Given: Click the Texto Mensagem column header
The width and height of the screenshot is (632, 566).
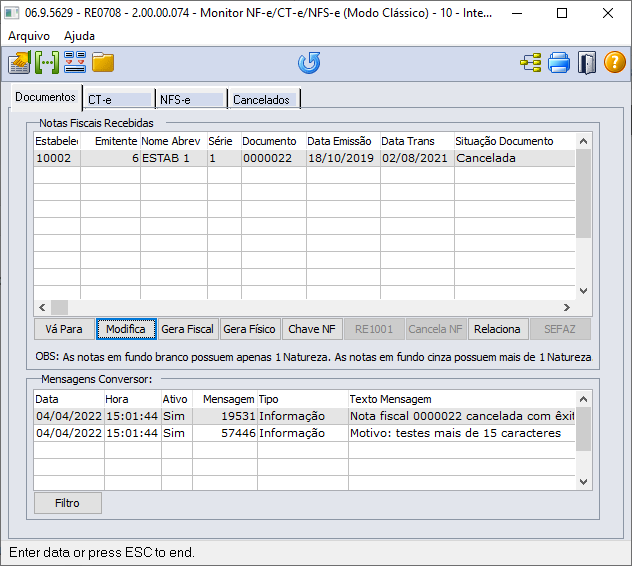Looking at the screenshot, I should click(462, 399).
